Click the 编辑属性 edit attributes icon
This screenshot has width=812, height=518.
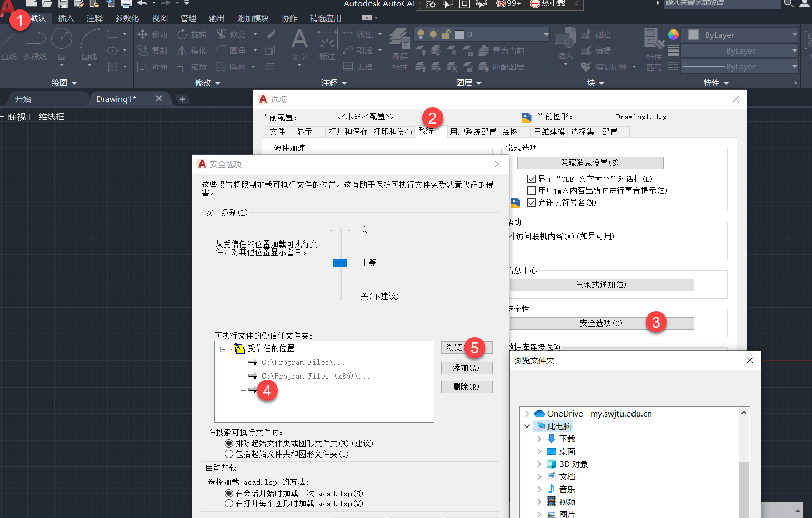click(604, 67)
